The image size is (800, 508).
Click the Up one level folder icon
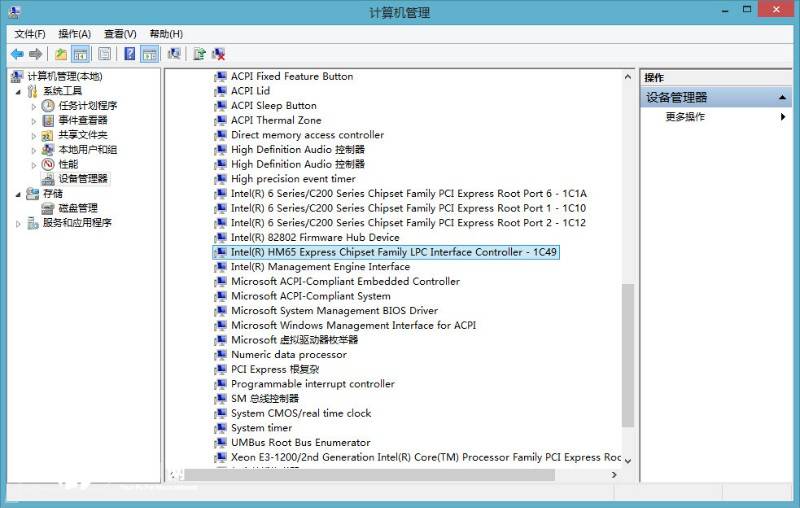point(61,54)
